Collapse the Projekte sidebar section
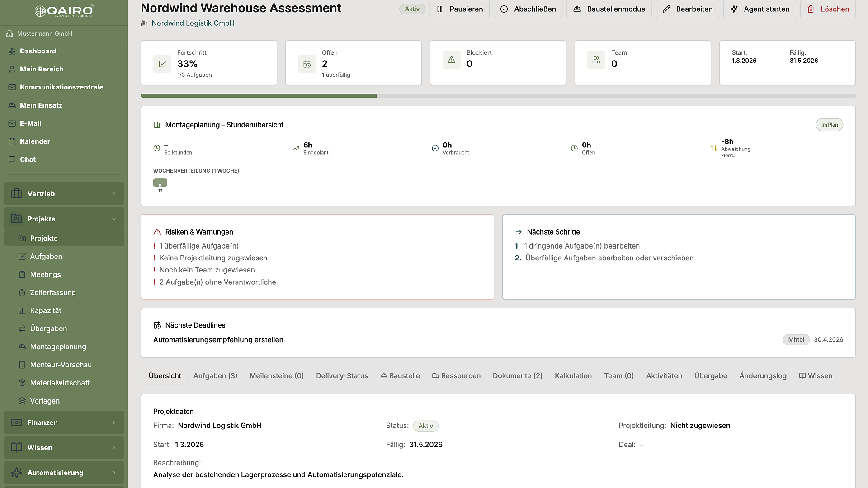The height and width of the screenshot is (488, 868). tap(63, 219)
